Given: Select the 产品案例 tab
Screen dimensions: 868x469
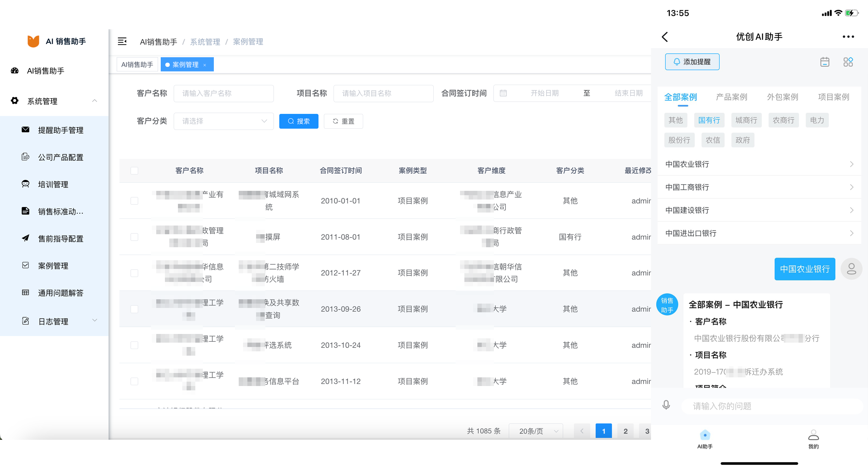Looking at the screenshot, I should (x=731, y=97).
